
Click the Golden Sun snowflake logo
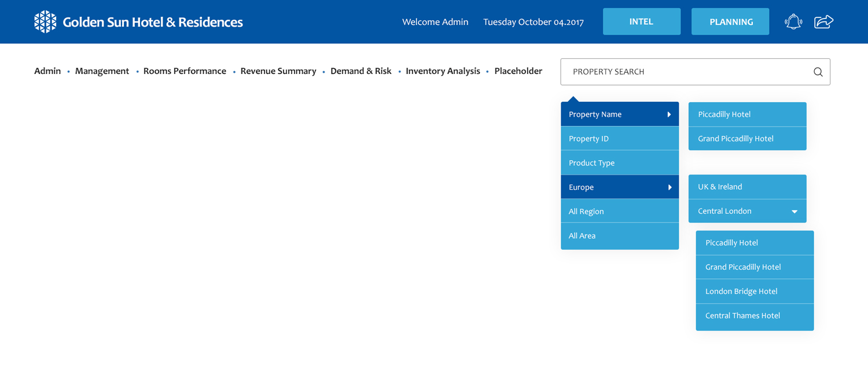45,22
